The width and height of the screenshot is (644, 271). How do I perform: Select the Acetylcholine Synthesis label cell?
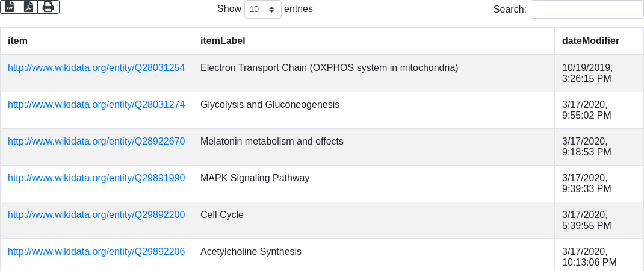373,255
